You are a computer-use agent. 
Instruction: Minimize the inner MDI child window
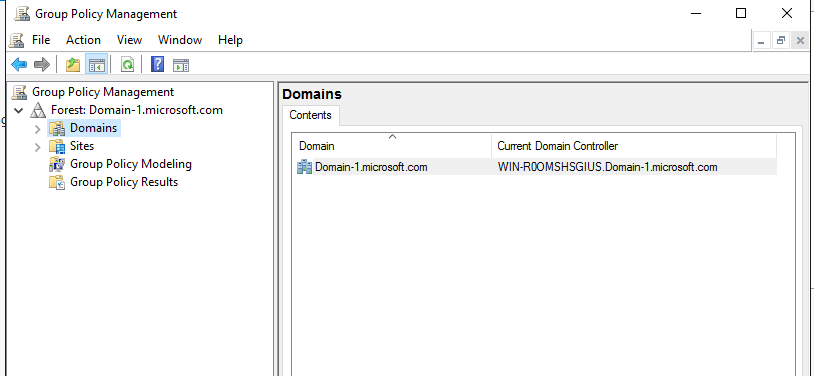762,41
